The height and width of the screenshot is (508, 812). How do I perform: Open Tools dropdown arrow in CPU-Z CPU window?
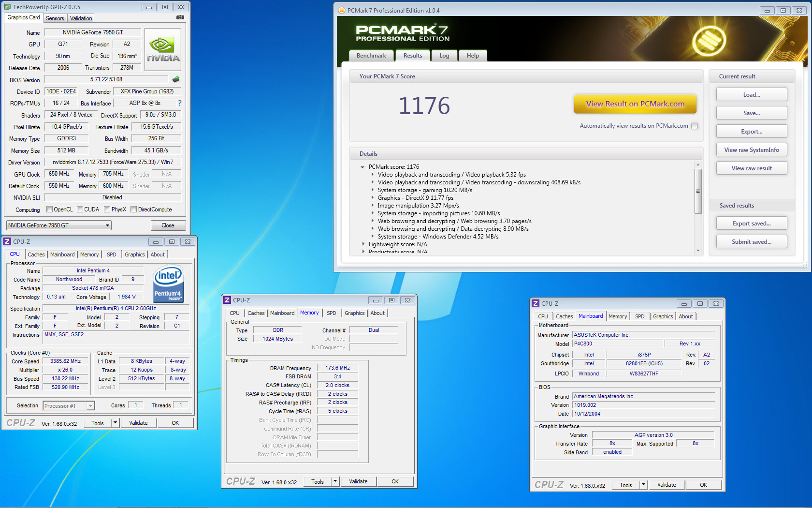[x=116, y=423]
